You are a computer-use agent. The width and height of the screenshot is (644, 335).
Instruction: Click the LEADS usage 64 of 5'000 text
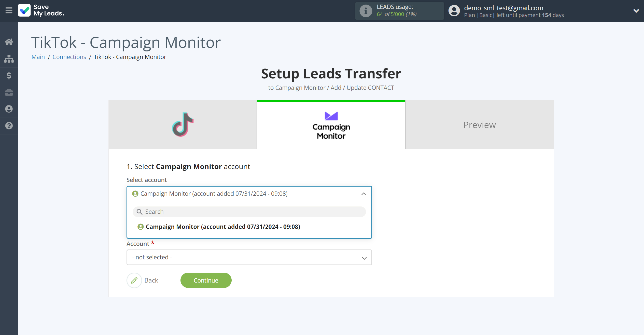[x=397, y=14]
